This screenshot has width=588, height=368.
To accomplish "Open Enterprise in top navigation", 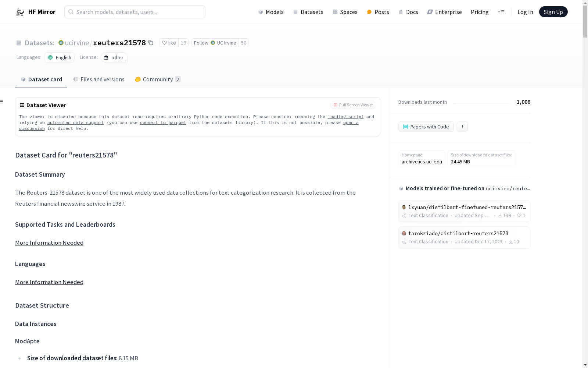I will coord(444,12).
